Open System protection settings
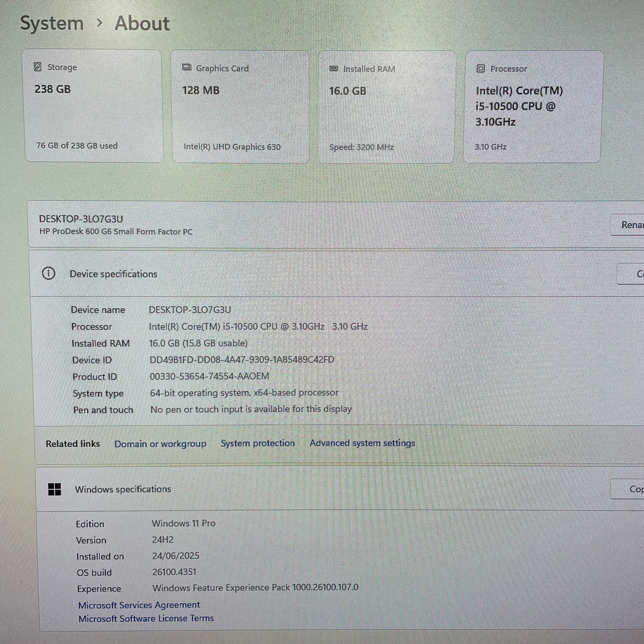This screenshot has width=644, height=644. tap(257, 443)
